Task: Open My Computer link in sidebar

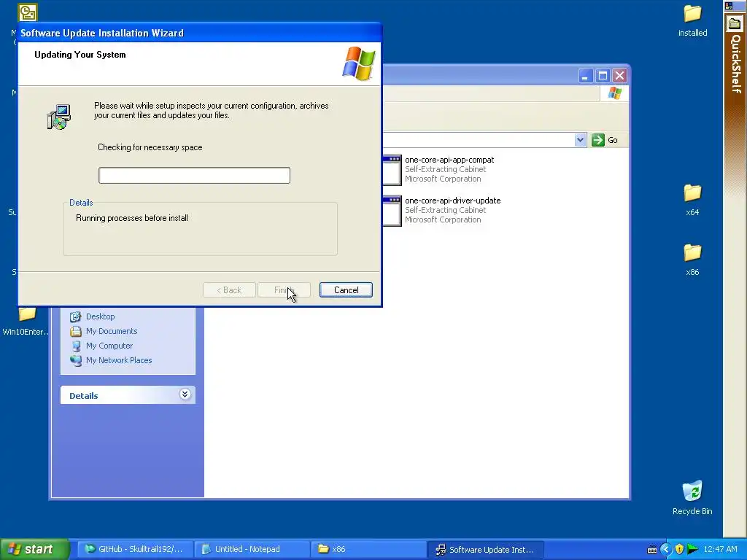Action: point(109,346)
